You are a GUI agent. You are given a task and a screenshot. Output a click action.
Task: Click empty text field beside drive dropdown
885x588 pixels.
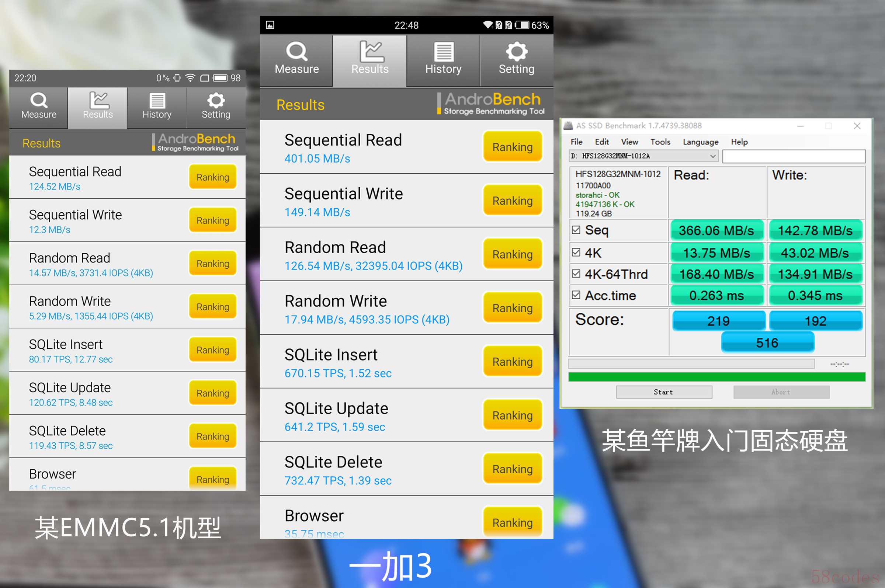click(x=794, y=156)
